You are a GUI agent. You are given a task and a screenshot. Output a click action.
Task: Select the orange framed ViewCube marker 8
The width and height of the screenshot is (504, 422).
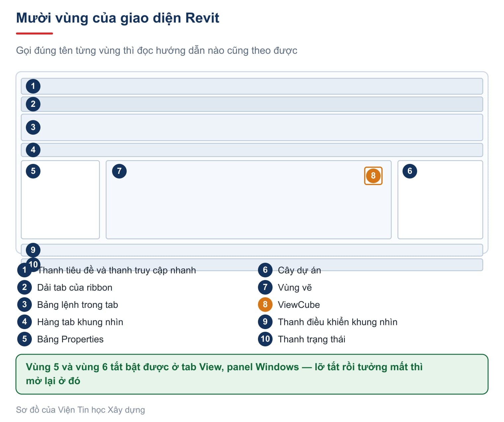click(x=373, y=176)
